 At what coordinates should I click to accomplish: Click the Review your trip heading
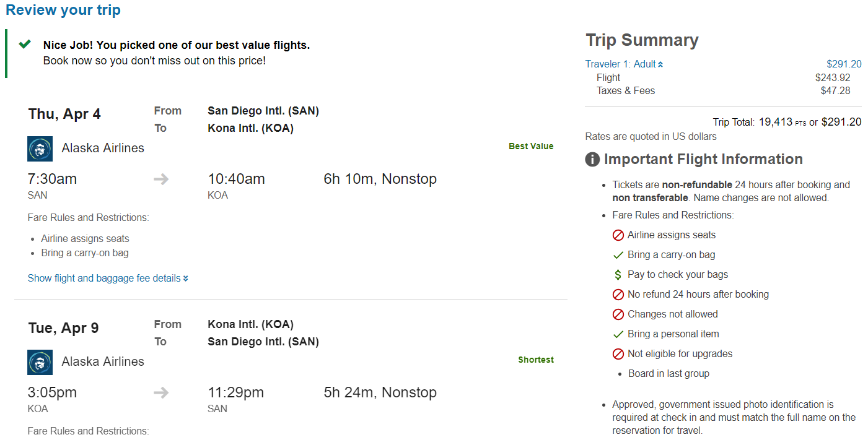(x=63, y=11)
